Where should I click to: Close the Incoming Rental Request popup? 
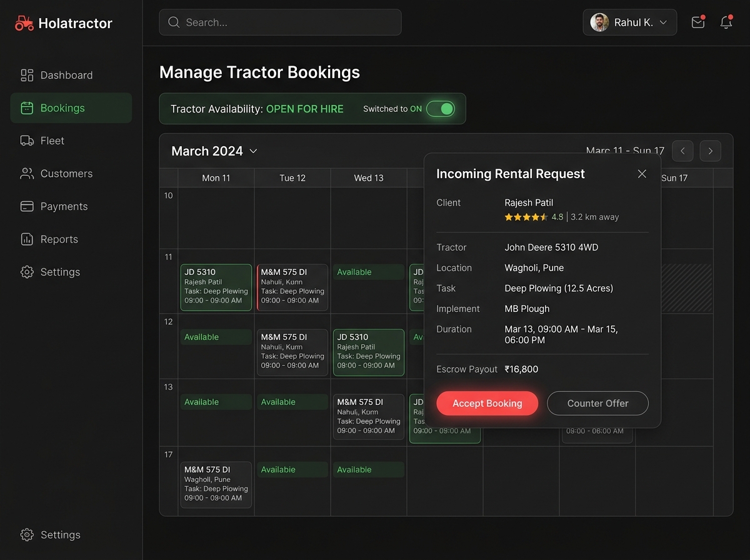[x=642, y=174]
